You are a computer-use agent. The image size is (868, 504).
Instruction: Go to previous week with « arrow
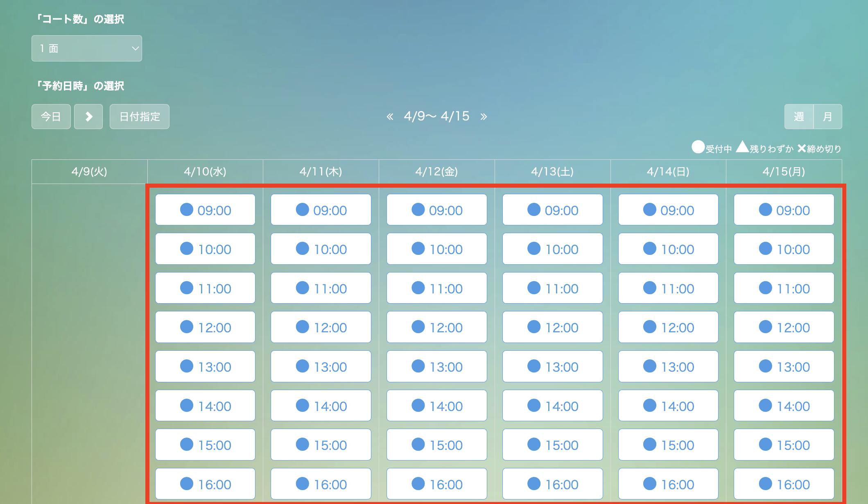click(390, 117)
